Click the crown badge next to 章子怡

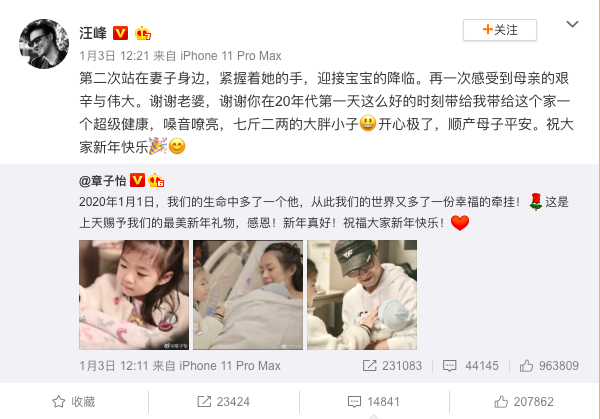pos(156,180)
